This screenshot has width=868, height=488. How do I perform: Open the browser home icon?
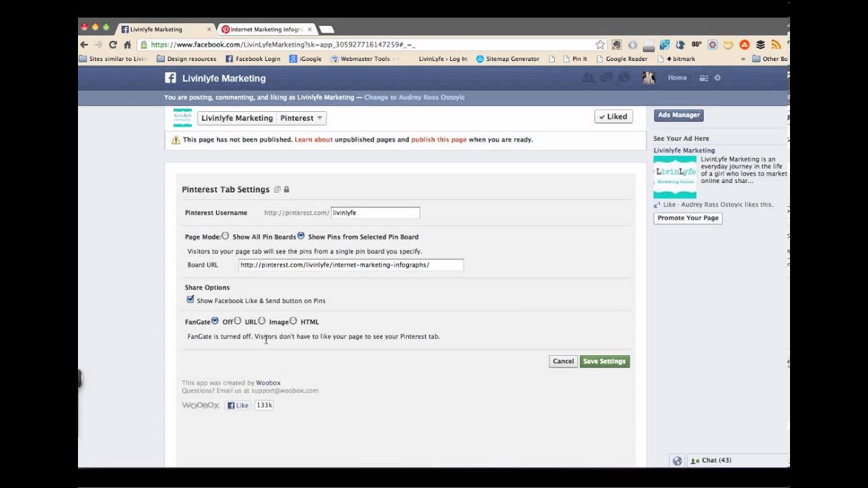(x=127, y=45)
